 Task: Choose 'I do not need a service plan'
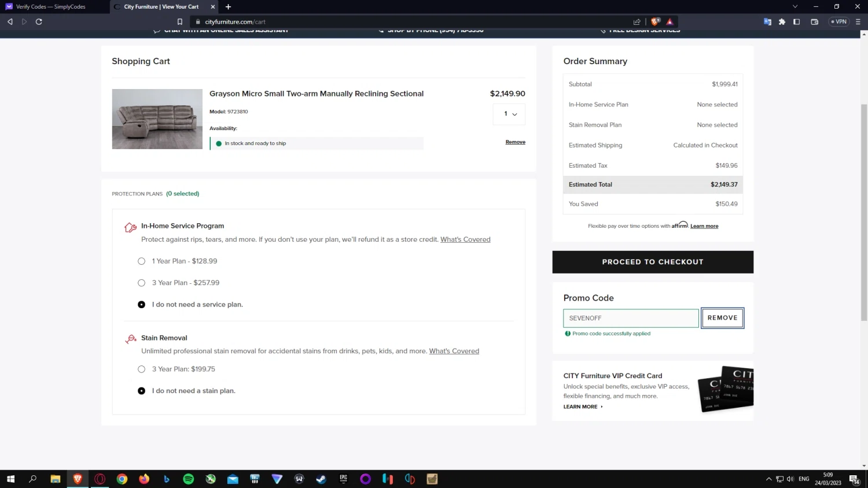[141, 305]
